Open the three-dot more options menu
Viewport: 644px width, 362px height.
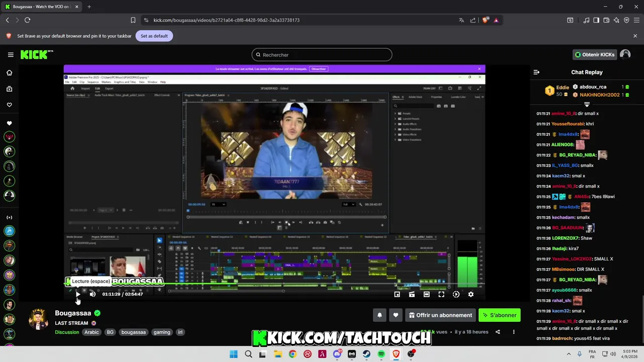point(514,332)
